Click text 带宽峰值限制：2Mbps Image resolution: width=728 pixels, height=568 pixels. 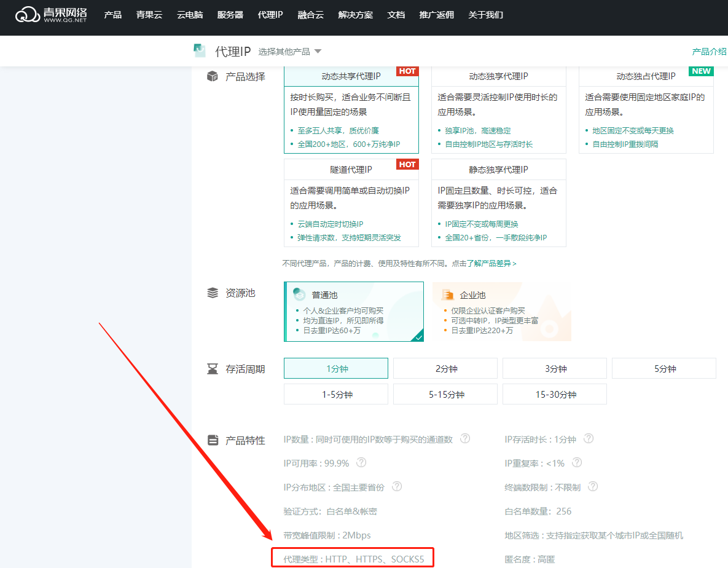[327, 535]
